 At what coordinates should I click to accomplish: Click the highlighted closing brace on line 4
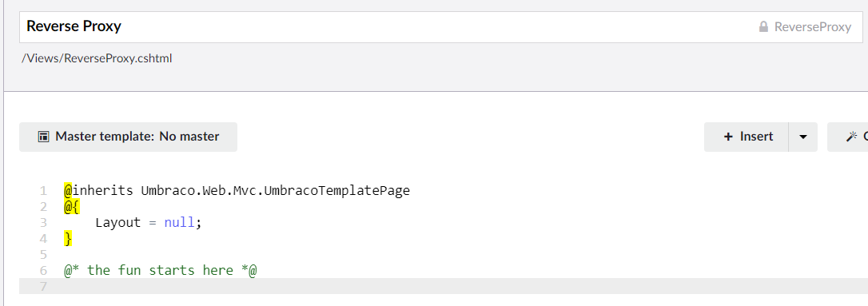pos(67,239)
